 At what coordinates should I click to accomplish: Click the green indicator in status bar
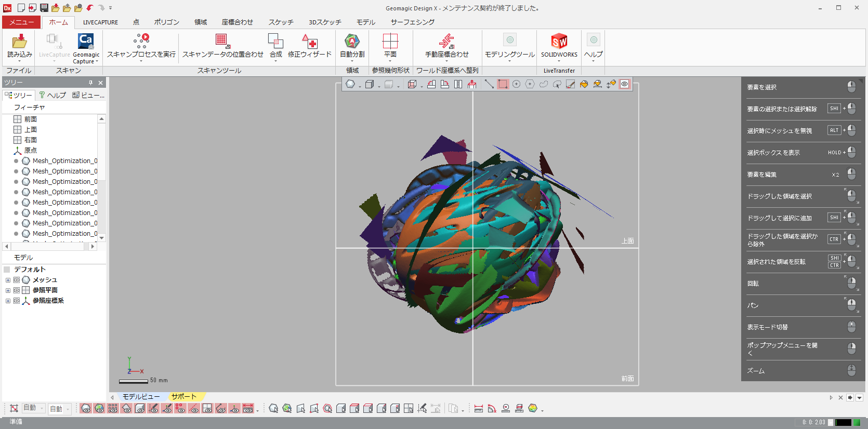pos(857,422)
